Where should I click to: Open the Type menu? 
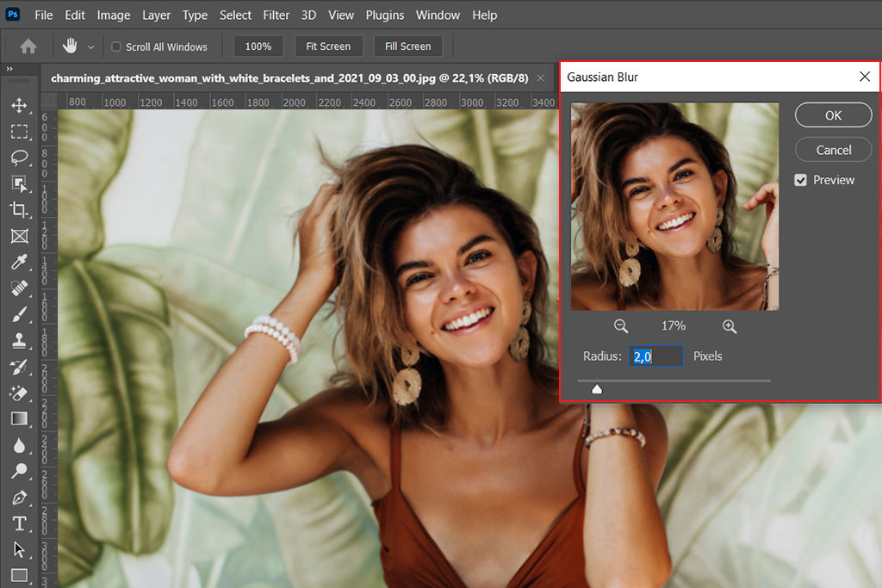[x=196, y=15]
